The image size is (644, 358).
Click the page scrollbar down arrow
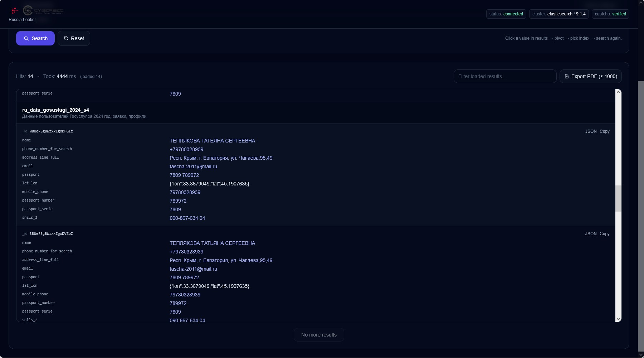coord(640,354)
